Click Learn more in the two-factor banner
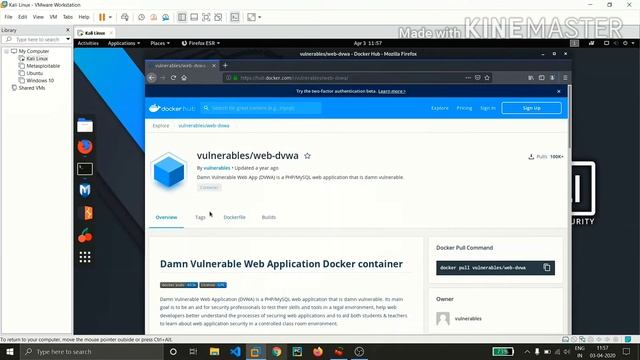 tap(392, 91)
